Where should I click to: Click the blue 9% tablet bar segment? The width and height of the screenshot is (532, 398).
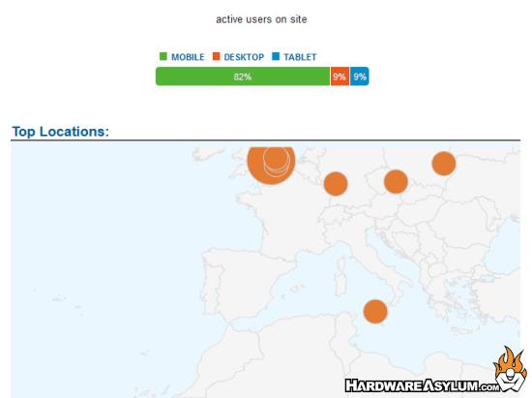pyautogui.click(x=359, y=77)
